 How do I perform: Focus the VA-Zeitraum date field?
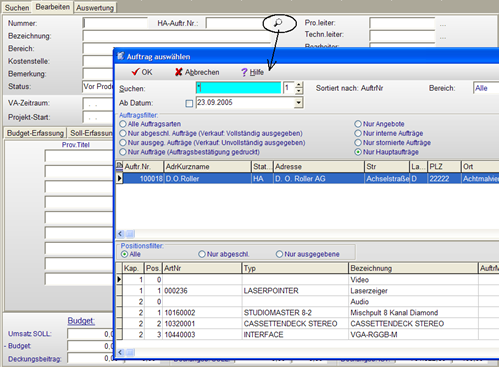coord(98,104)
